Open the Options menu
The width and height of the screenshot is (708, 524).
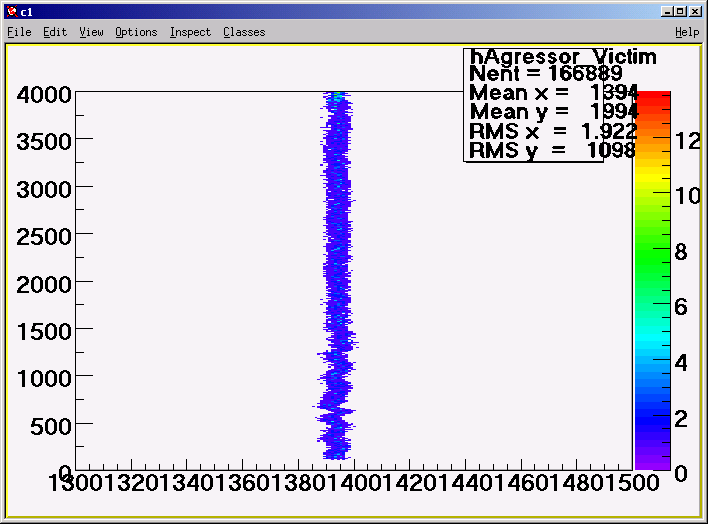coord(136,32)
